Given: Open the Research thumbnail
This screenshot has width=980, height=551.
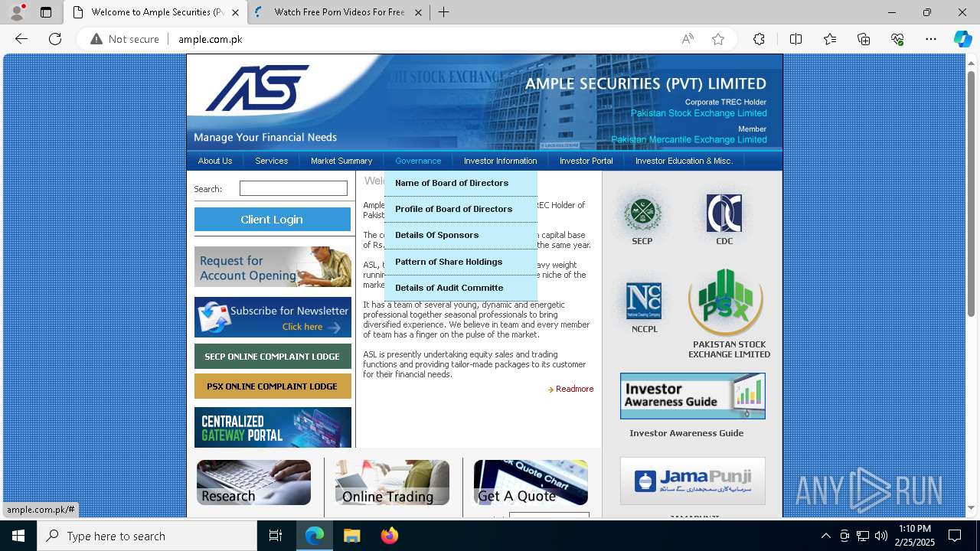Looking at the screenshot, I should point(253,483).
